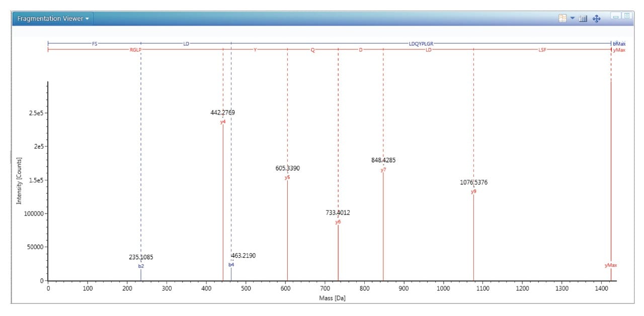Click the LDQYPLGR segment on blue ion bar
The image size is (644, 316).
tap(420, 43)
